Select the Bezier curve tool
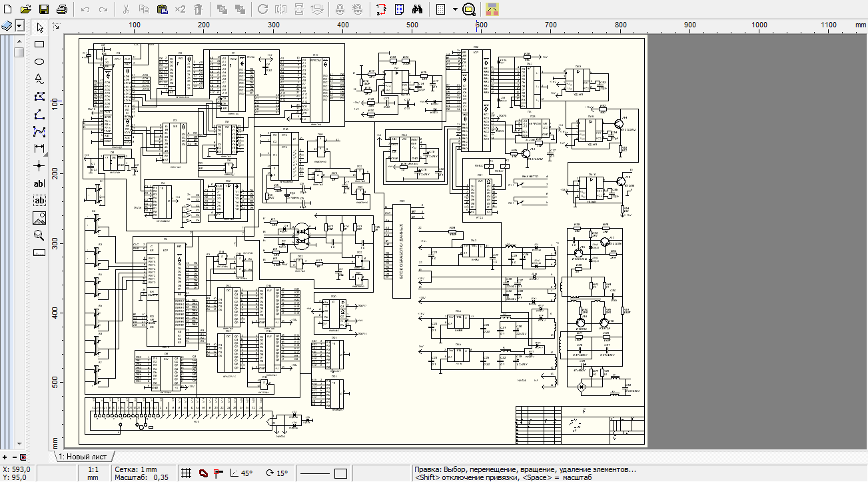This screenshot has width=868, height=482. point(39,131)
